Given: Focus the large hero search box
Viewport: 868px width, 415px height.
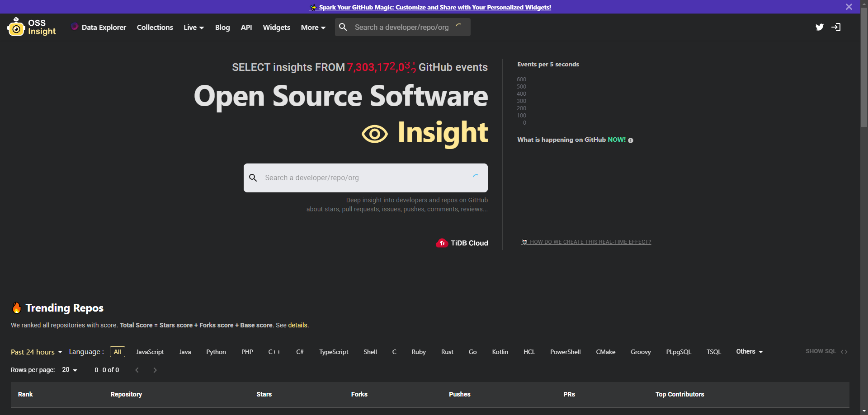Looking at the screenshot, I should tap(366, 178).
